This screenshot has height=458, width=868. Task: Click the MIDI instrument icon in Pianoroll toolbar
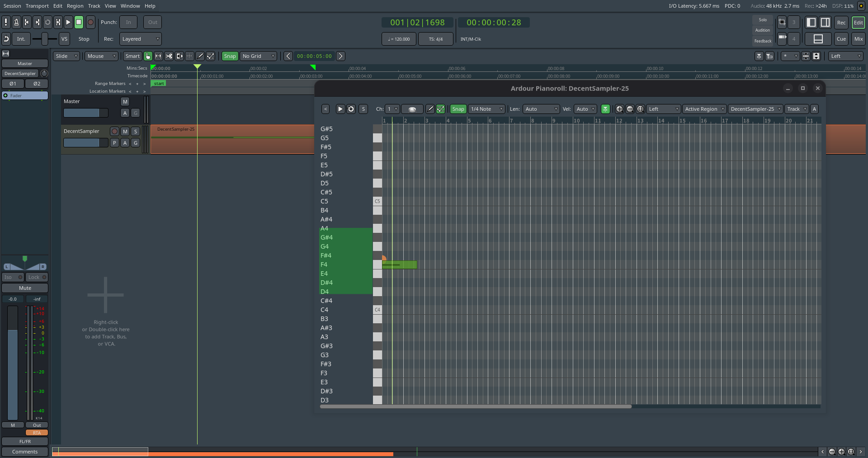tap(412, 109)
